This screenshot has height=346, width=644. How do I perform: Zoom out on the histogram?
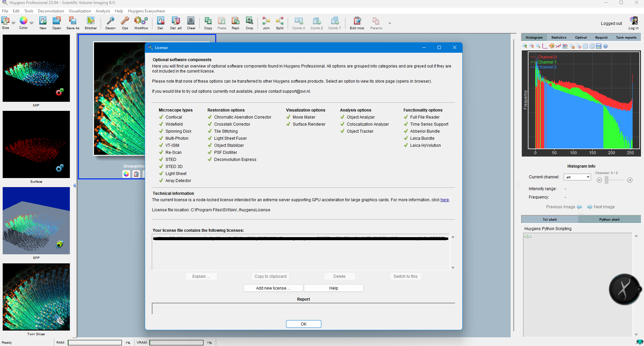pyautogui.click(x=532, y=46)
